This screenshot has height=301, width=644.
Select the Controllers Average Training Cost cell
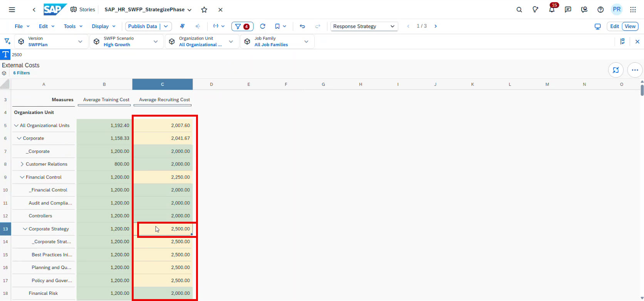pos(104,216)
